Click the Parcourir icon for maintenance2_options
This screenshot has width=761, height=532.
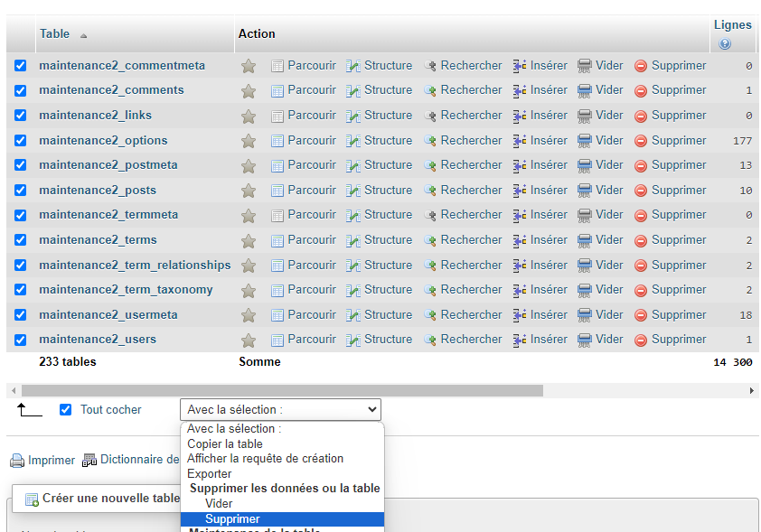coord(277,141)
